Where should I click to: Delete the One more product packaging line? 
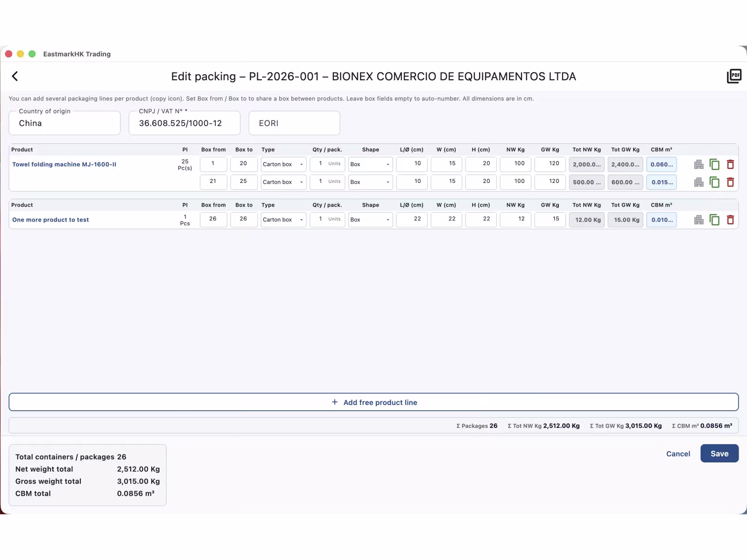click(731, 220)
